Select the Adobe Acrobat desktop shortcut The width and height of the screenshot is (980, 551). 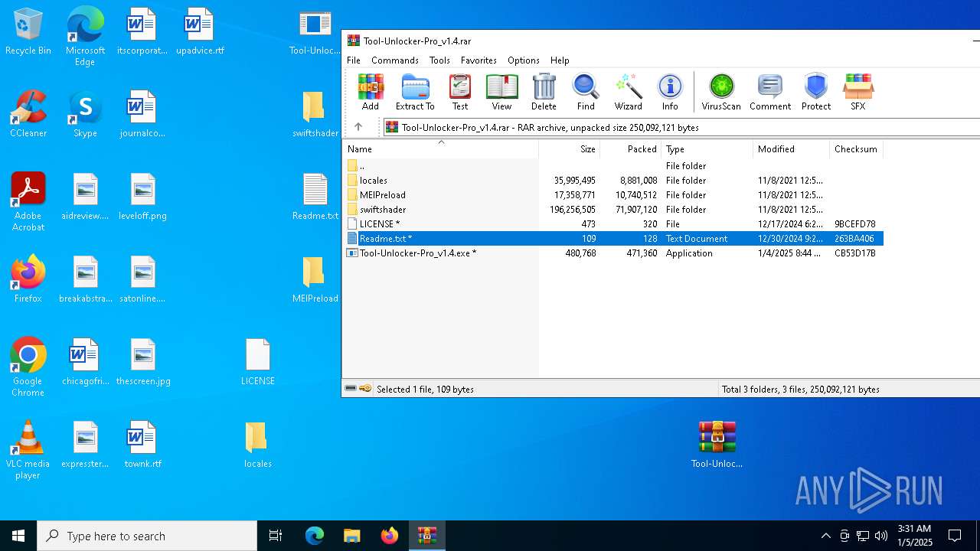pos(28,201)
